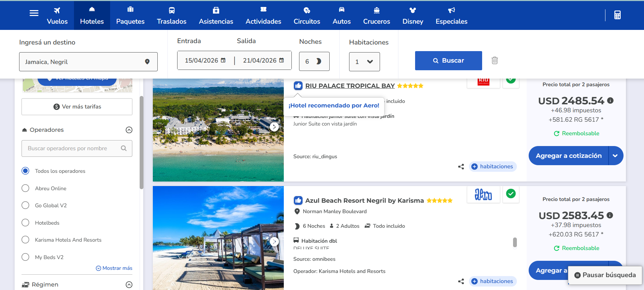The width and height of the screenshot is (644, 290).
Task: Click the Noches number field
Action: pos(314,62)
